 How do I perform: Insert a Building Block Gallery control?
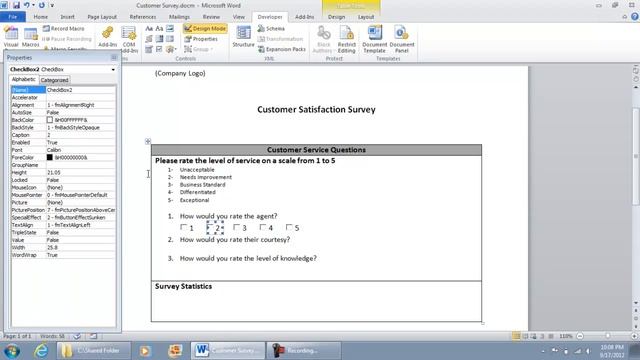[149, 39]
